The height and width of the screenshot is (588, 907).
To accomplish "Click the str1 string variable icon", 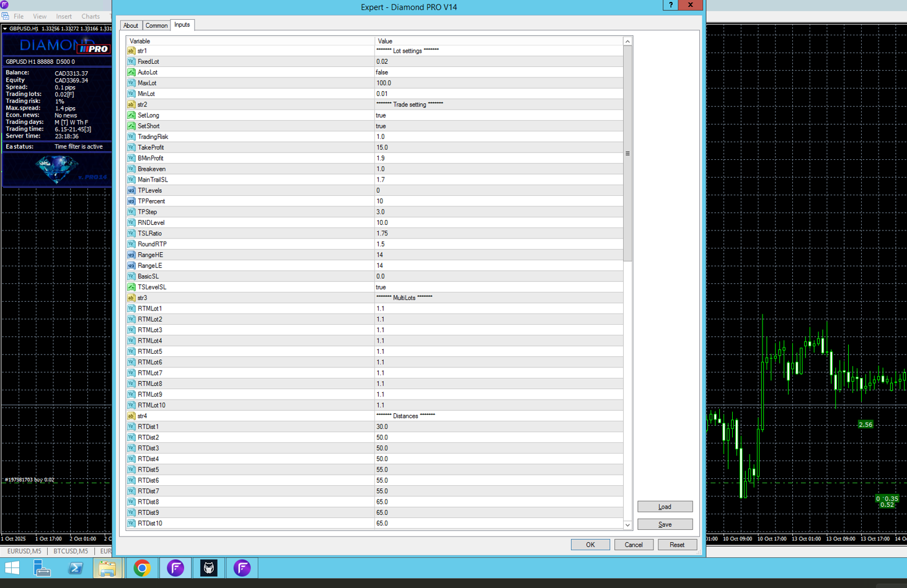I will tap(131, 51).
